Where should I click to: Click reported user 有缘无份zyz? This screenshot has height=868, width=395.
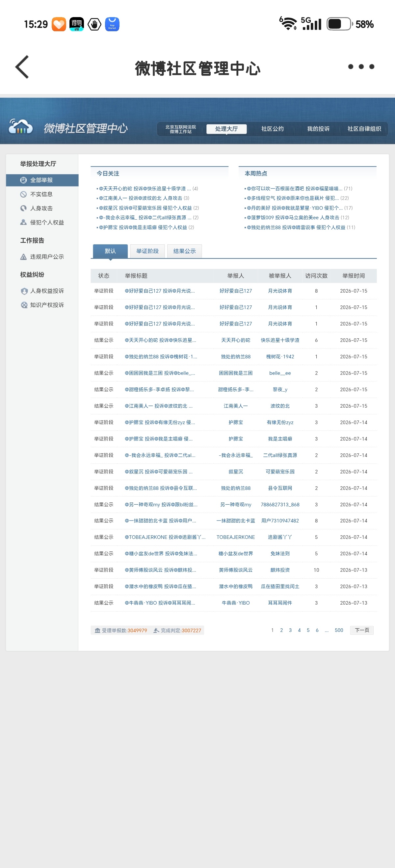click(280, 422)
